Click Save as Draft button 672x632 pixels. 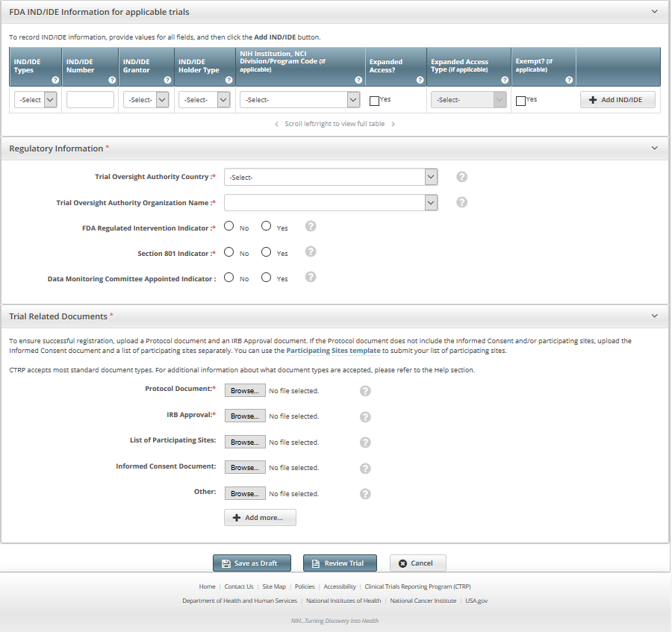[x=252, y=563]
